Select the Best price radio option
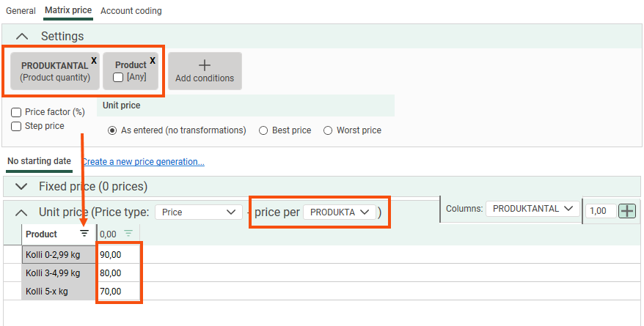The height and width of the screenshot is (326, 644). 263,130
